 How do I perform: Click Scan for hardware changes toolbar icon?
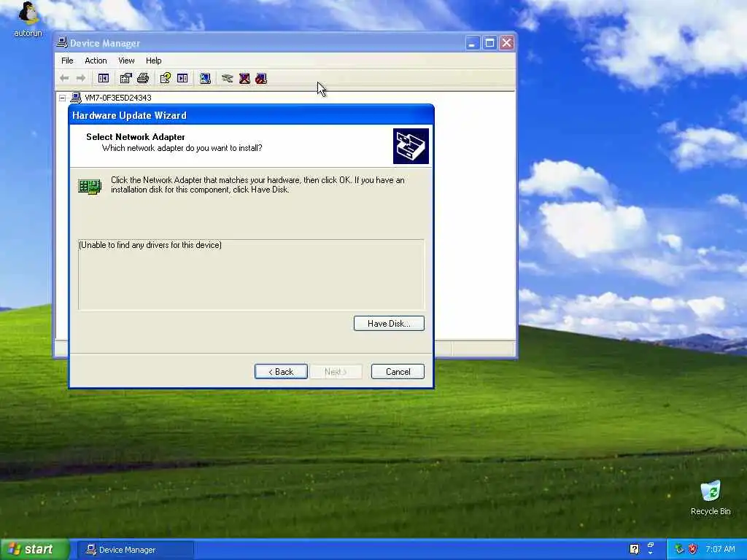[x=205, y=78]
